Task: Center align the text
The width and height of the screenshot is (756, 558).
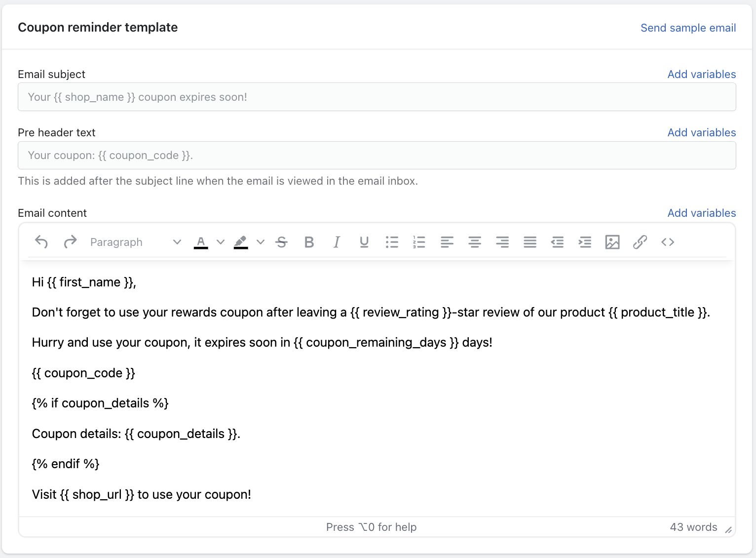Action: (x=475, y=242)
